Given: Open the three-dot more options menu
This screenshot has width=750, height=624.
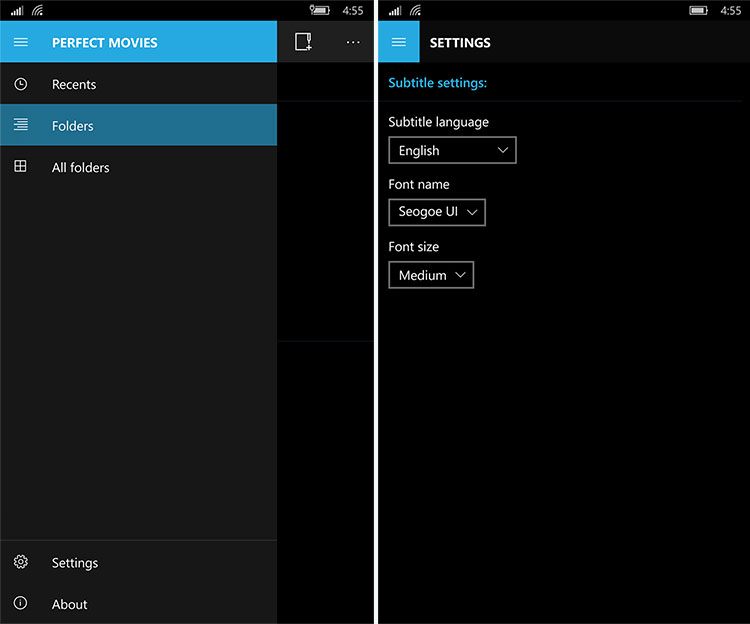Looking at the screenshot, I should 352,42.
